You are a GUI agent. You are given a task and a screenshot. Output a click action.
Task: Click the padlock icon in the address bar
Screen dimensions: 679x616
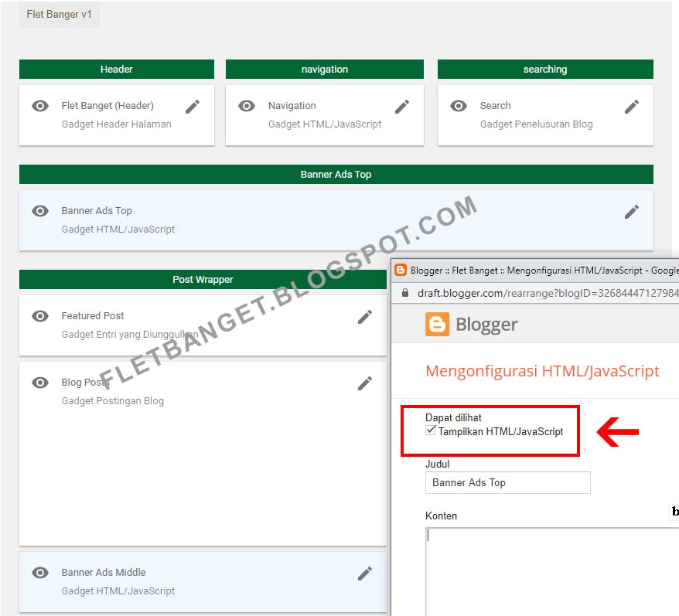(x=408, y=293)
